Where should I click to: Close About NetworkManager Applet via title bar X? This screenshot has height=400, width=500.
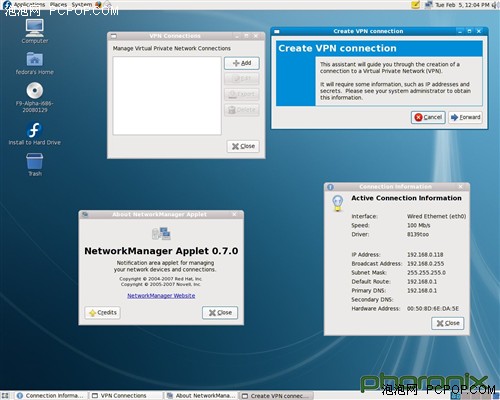point(234,214)
